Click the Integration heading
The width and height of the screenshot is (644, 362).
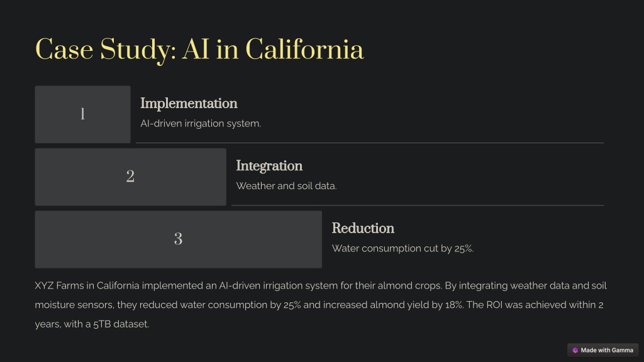(269, 166)
